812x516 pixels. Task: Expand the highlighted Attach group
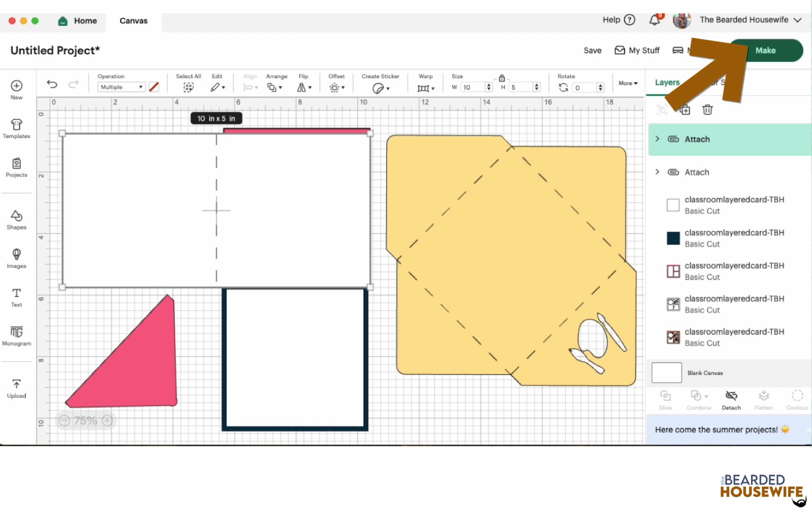coord(657,139)
